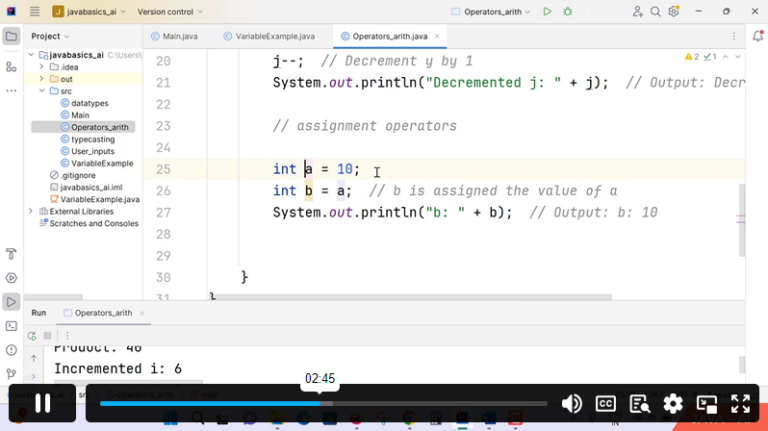The image size is (768, 431).
Task: Rerun Operators_arith from the Run panel
Action: click(32, 335)
